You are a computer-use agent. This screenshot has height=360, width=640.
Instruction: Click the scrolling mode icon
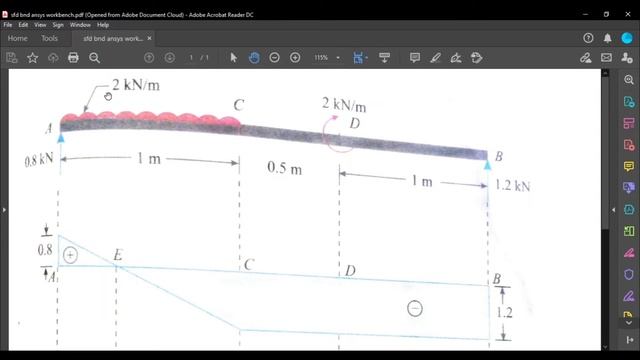[384, 58]
